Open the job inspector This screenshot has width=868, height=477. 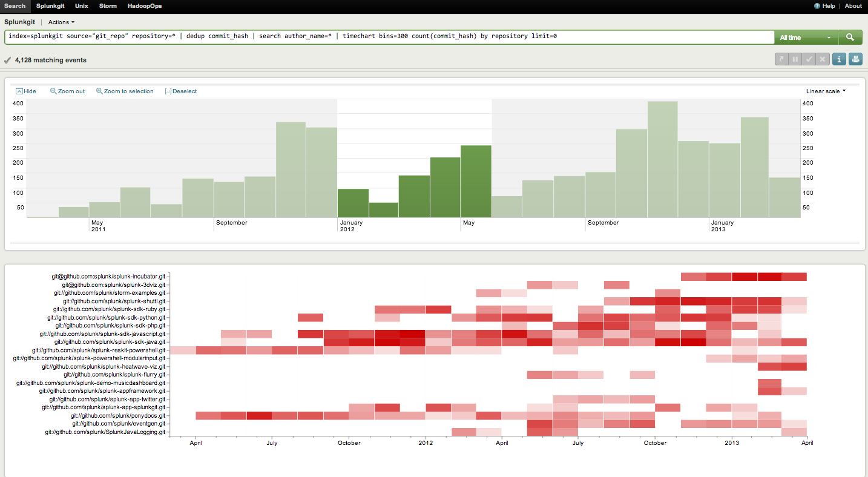tap(839, 59)
